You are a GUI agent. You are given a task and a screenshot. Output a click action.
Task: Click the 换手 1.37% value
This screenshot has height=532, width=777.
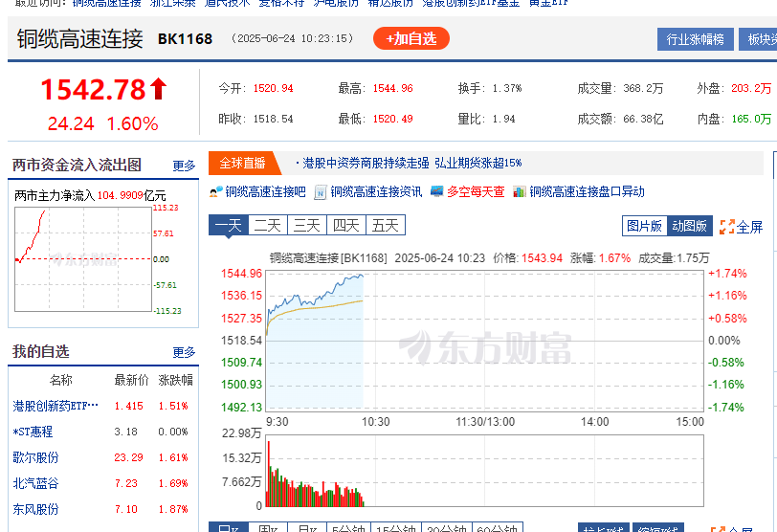coord(507,88)
